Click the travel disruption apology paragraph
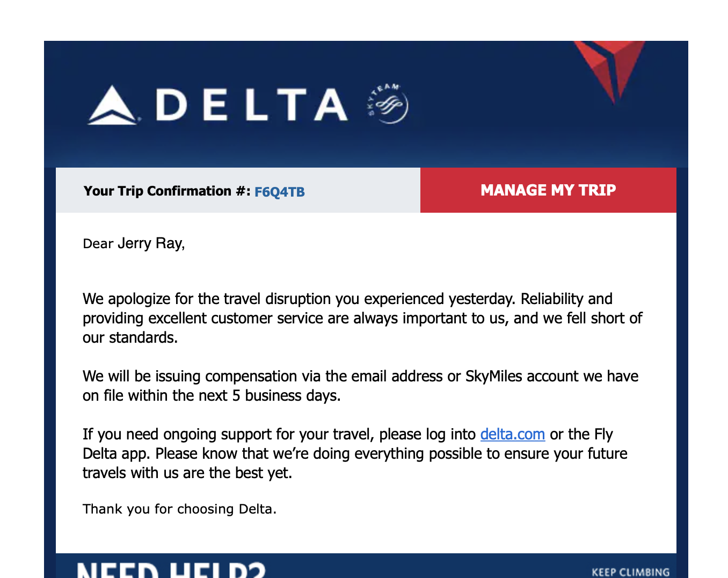Viewport: 728px width, 578px height. tap(362, 318)
